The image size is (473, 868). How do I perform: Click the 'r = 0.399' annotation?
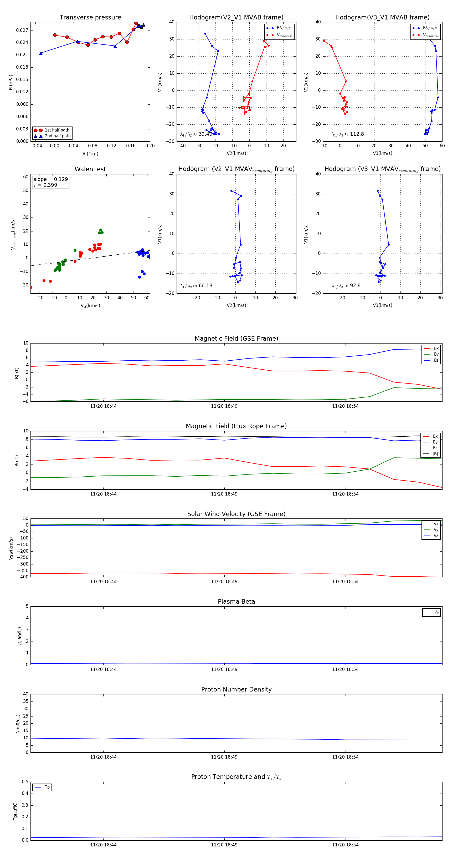click(45, 185)
